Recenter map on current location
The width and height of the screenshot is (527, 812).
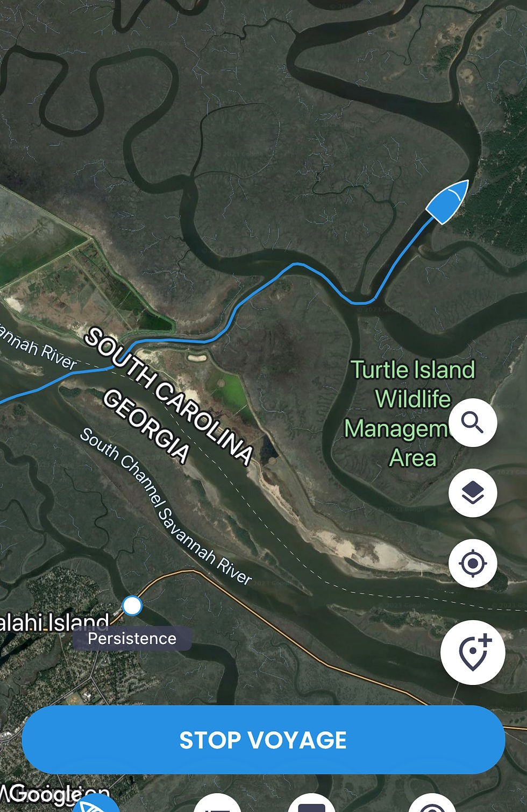(473, 563)
